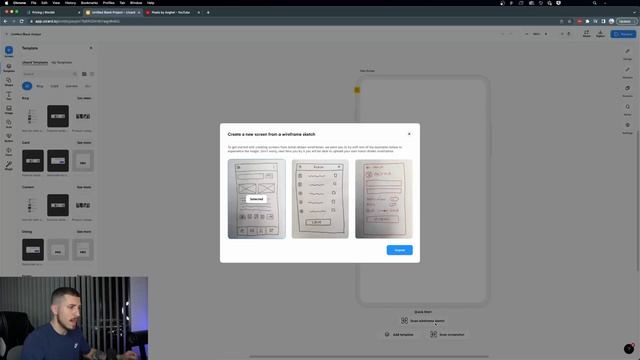Screen dimensions: 640x360
Task: Select the Blog filter chip
Action: [40, 86]
